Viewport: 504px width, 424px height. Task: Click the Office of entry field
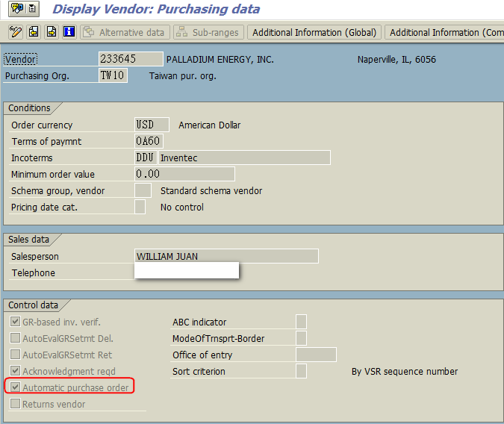click(x=317, y=355)
